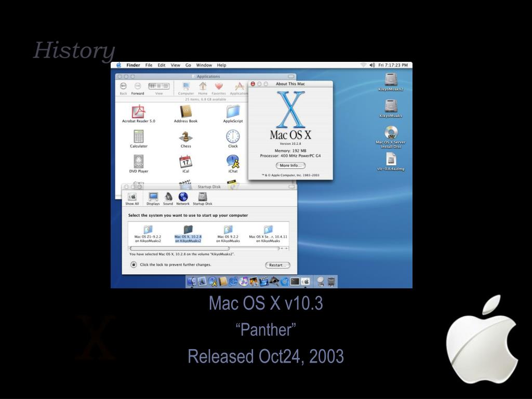Screen dimensions: 532x399
Task: Toggle toolbar pill button on Applications window
Action: point(291,77)
